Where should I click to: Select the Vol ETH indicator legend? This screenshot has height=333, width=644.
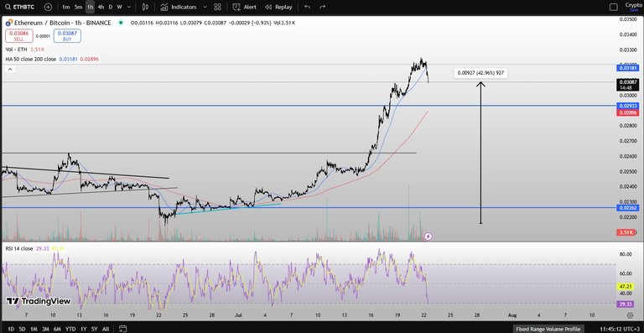[17, 49]
